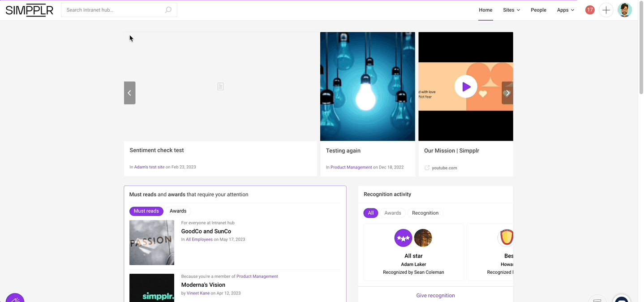
Task: Select the Must reads filter pill
Action: coord(146,211)
